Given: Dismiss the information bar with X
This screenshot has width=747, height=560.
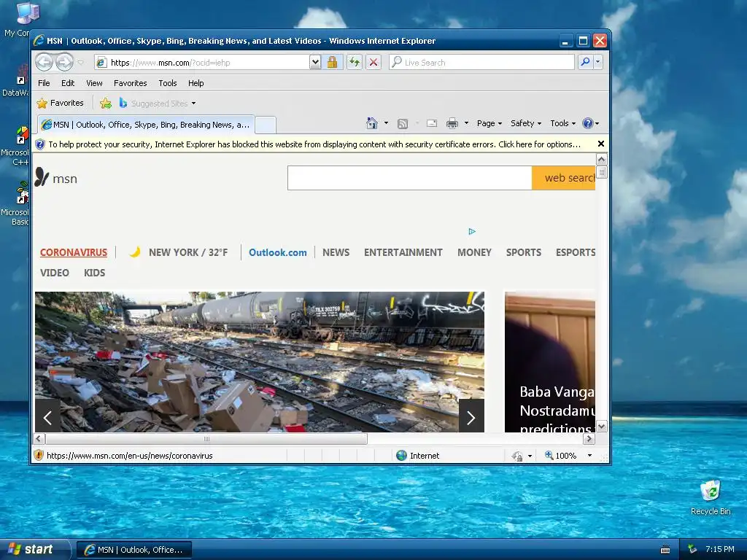Looking at the screenshot, I should click(601, 144).
